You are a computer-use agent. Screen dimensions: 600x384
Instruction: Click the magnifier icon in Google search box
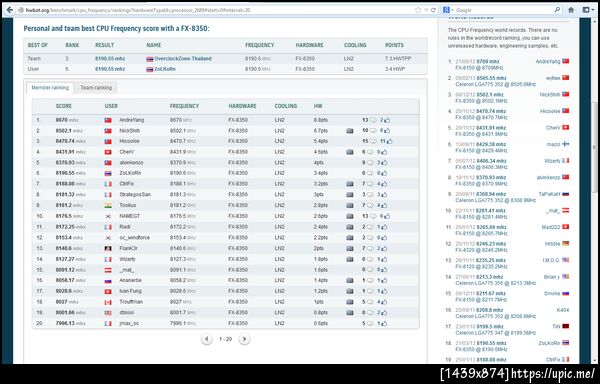[558, 10]
